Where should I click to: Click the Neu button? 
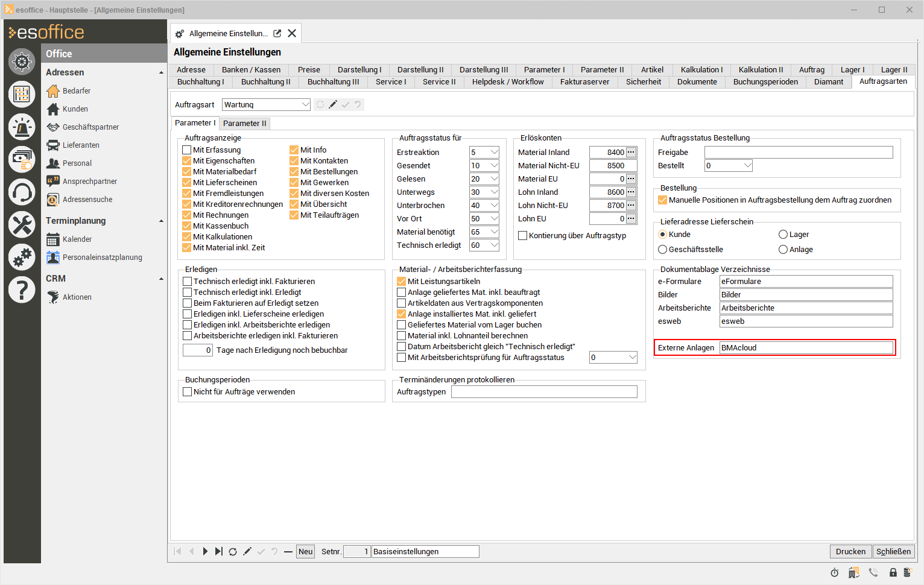(x=306, y=552)
